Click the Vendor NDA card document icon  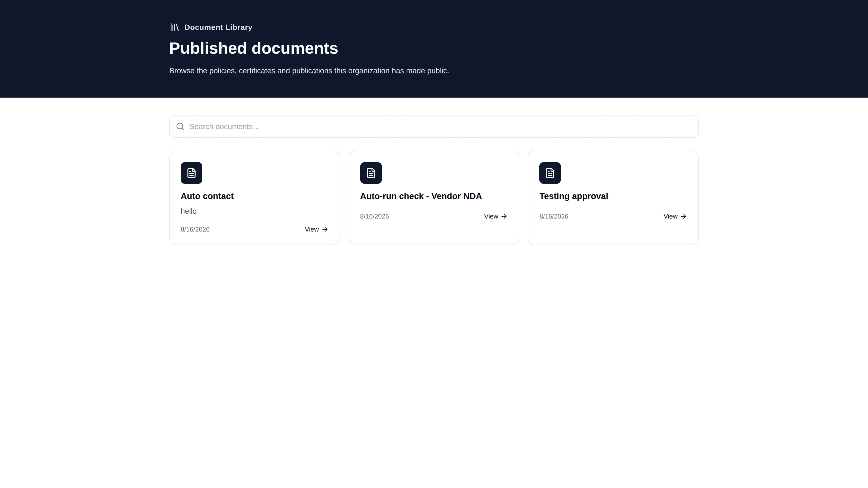pyautogui.click(x=371, y=173)
